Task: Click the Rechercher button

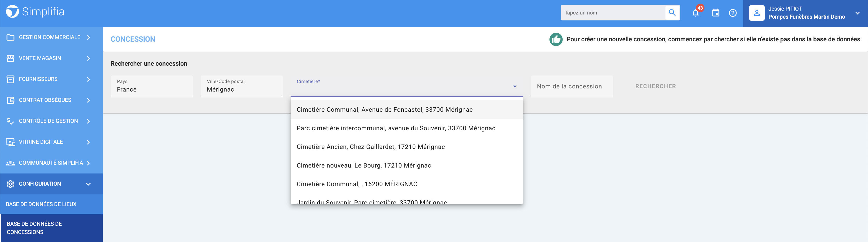Action: [x=655, y=86]
